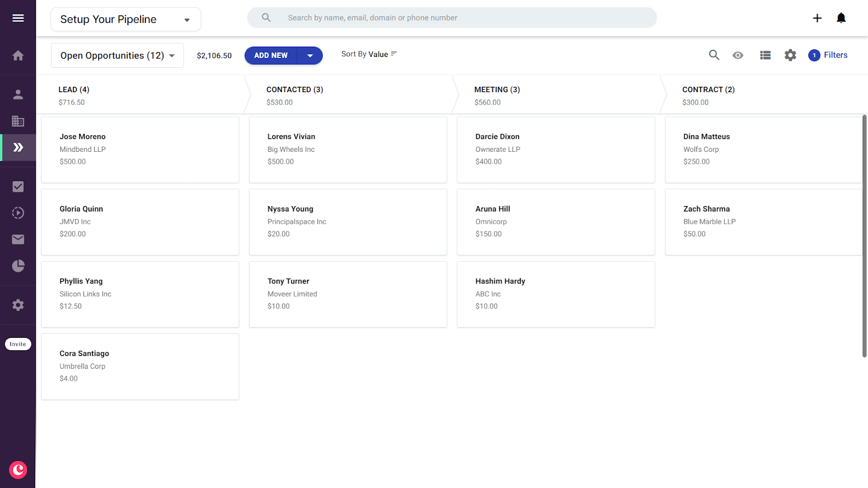868x488 pixels.
Task: Click the Invite button in the sidebar
Action: click(x=18, y=344)
